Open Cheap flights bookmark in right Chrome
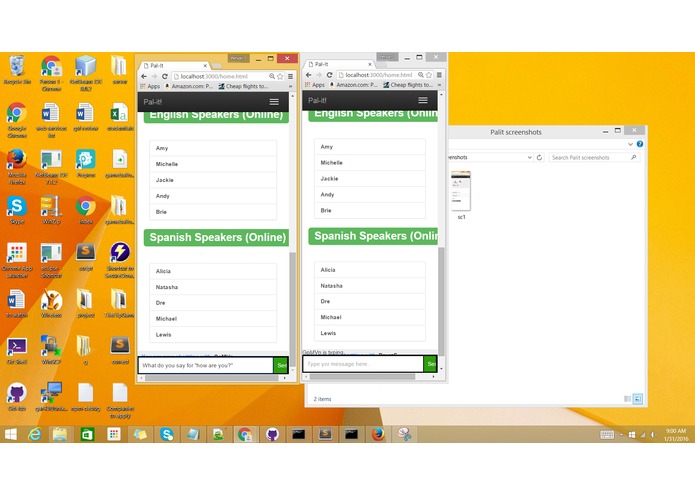Screen dimensions: 695x494 click(x=408, y=85)
